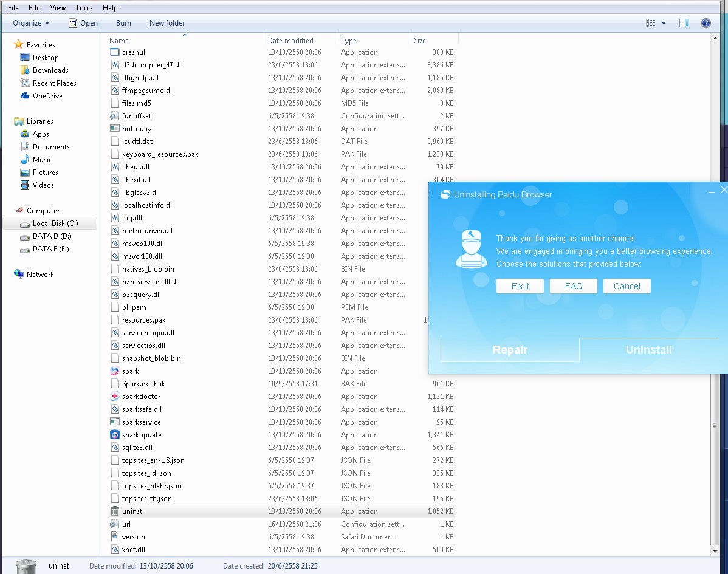This screenshot has width=728, height=574.
Task: Open the view options dropdown arrow
Action: click(664, 23)
